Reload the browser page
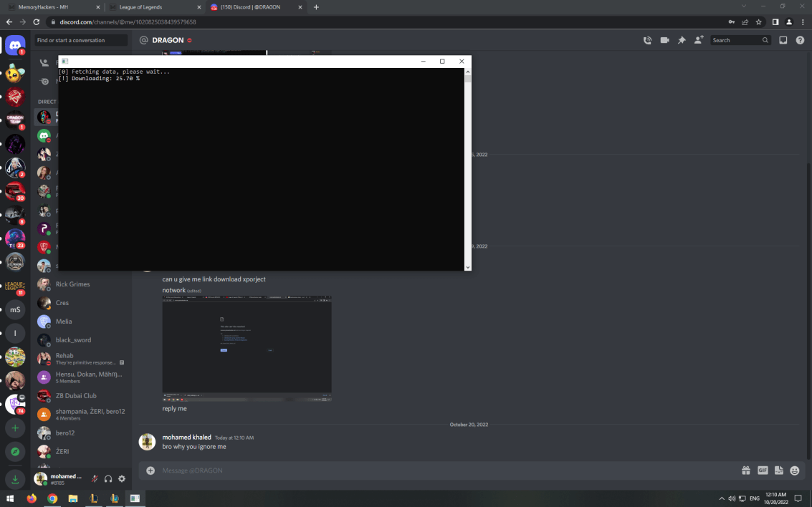Screen dimensions: 812x507 tap(37, 22)
